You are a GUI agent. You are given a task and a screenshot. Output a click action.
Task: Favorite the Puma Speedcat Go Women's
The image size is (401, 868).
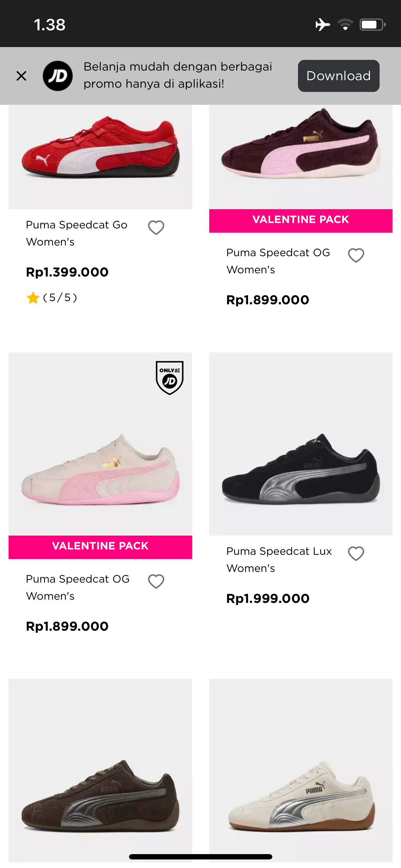(x=156, y=228)
